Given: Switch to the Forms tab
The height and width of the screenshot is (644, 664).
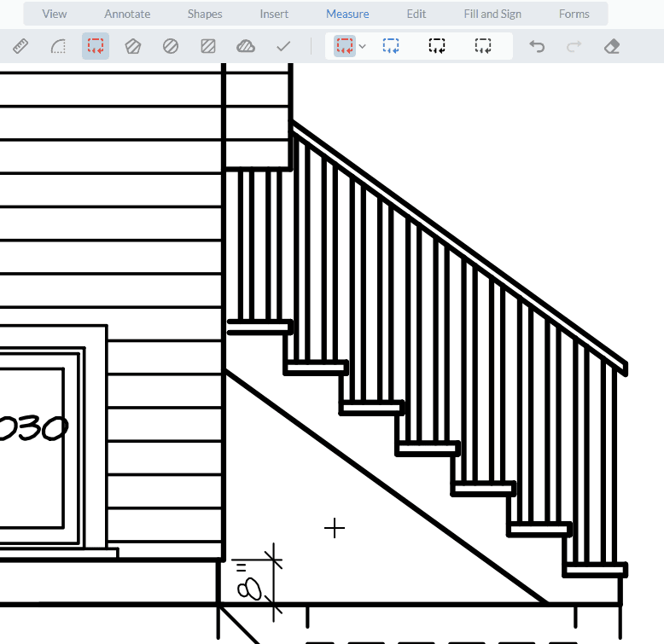Looking at the screenshot, I should click(x=574, y=14).
